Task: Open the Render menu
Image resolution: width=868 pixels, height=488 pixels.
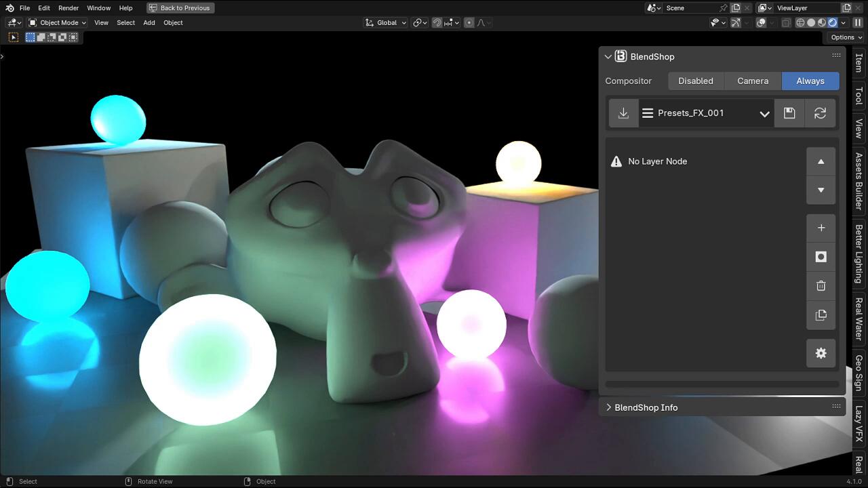Action: 68,7
